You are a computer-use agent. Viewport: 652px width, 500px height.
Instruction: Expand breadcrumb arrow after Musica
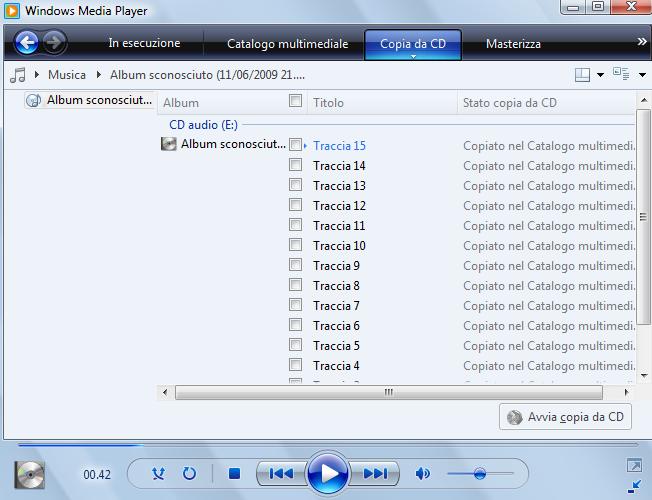point(99,74)
